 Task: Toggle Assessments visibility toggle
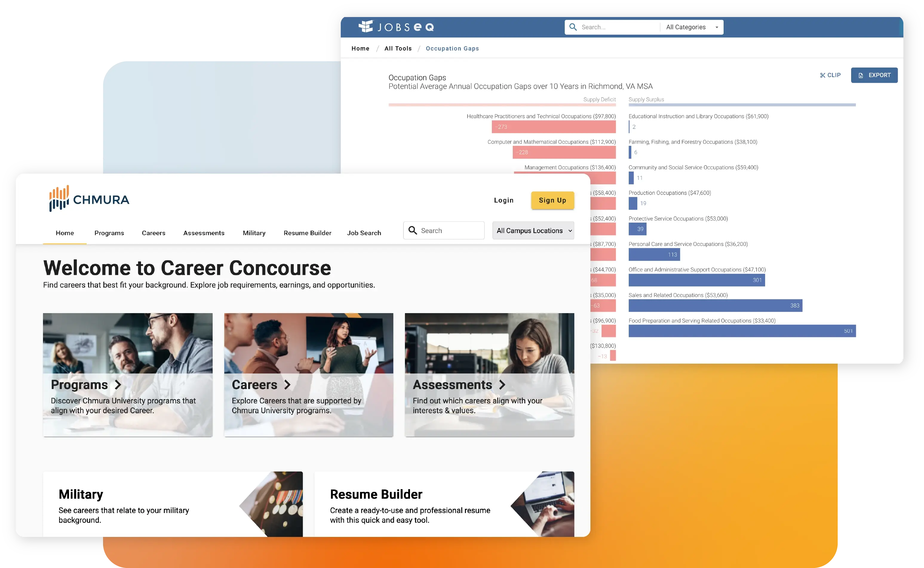[204, 232]
